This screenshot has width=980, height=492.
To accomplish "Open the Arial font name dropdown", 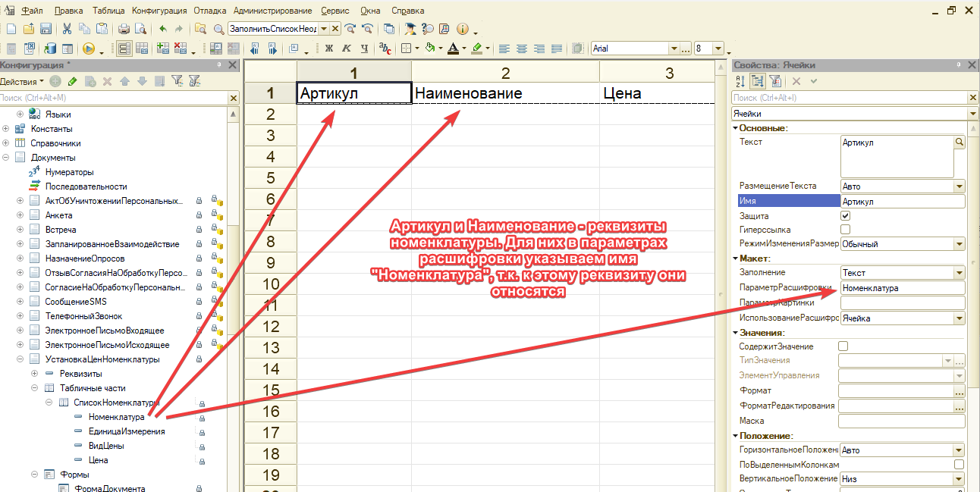I will click(672, 49).
